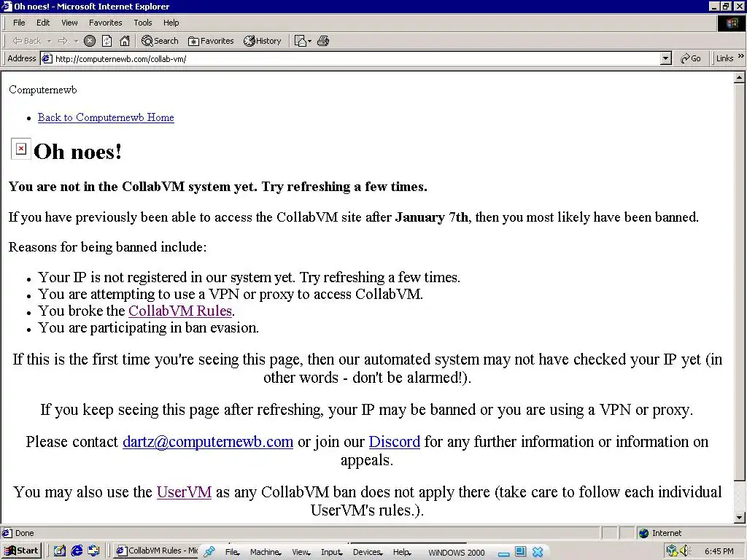
Task: Expand the Edit button dropdown arrow
Action: [x=309, y=41]
